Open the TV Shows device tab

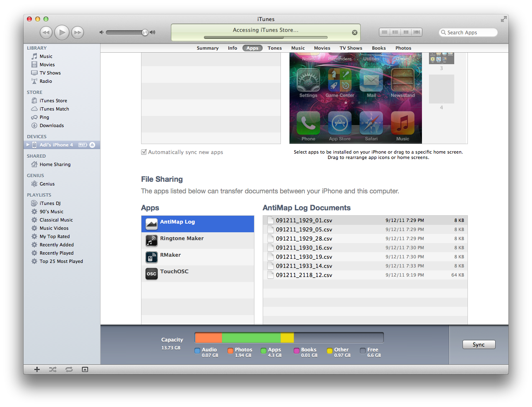click(x=351, y=48)
